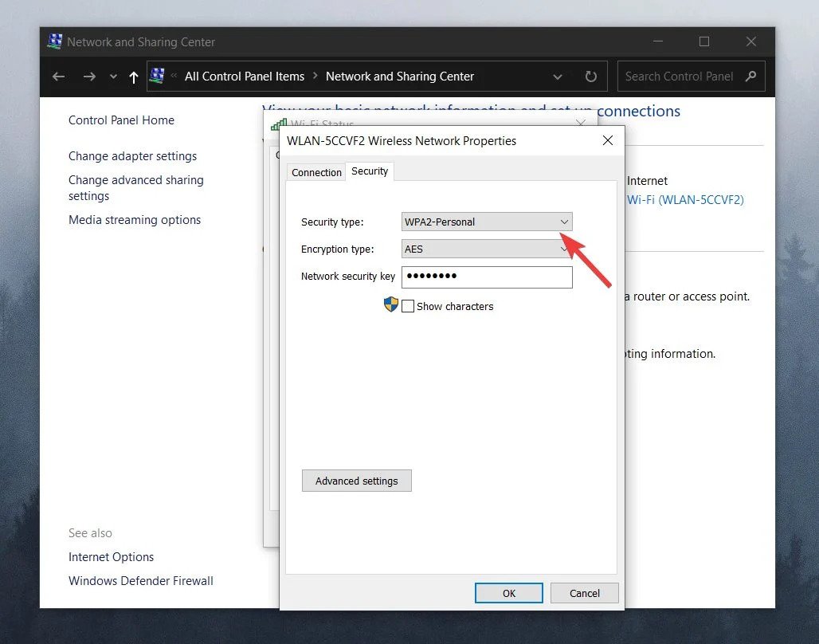Confirm with the OK button

tap(509, 593)
